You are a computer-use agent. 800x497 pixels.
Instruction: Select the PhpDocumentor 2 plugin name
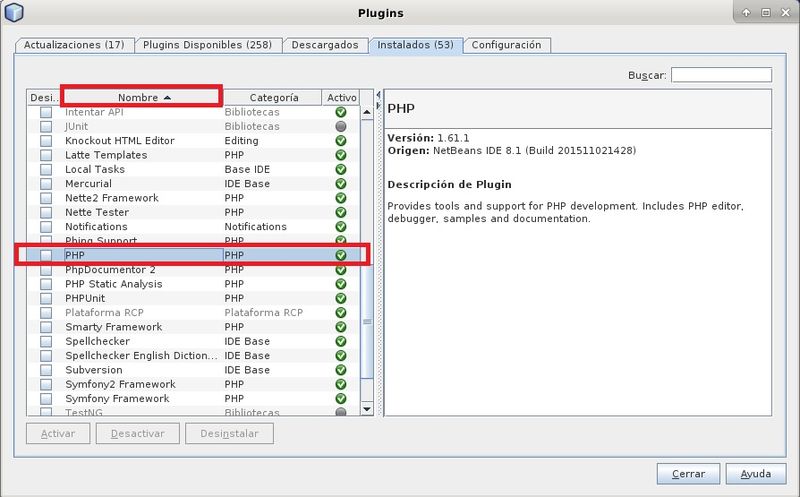click(x=110, y=269)
